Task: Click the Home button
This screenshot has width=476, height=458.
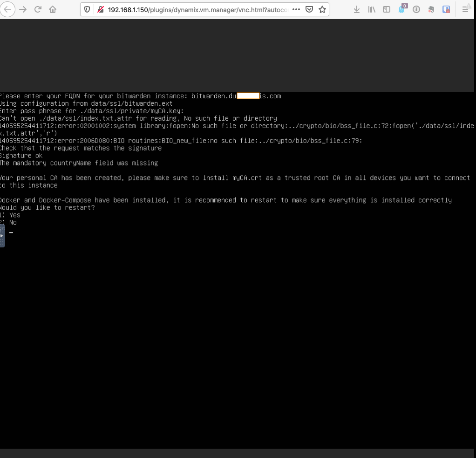Action: point(53,9)
